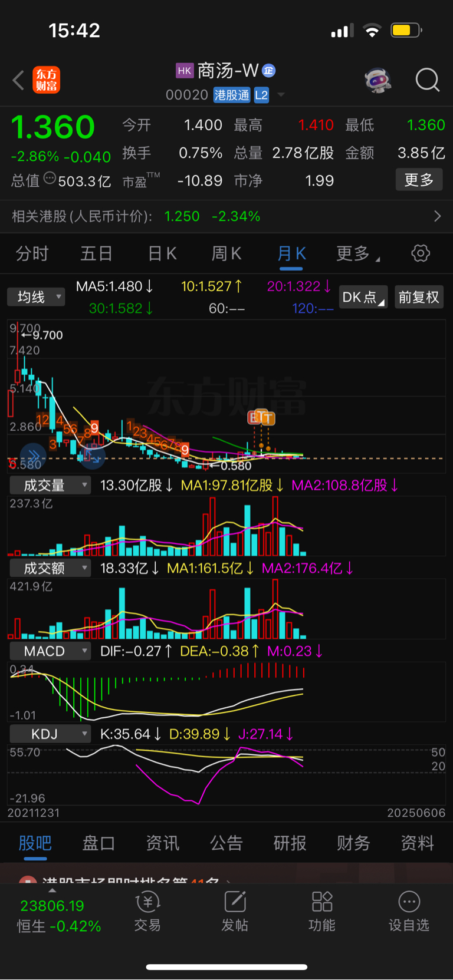This screenshot has height=980, width=453.
Task: Select the 资讯 tab
Action: [x=162, y=843]
